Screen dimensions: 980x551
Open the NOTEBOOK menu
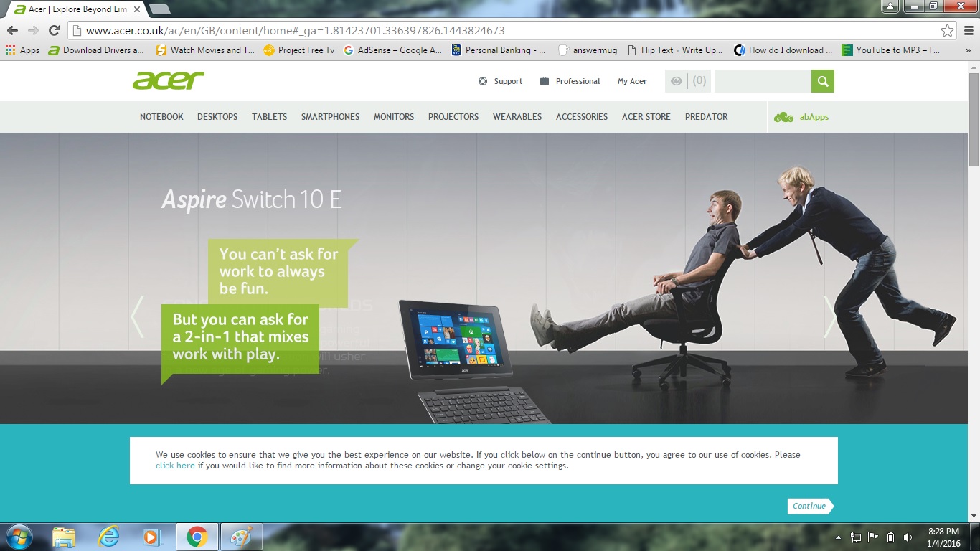pos(161,117)
